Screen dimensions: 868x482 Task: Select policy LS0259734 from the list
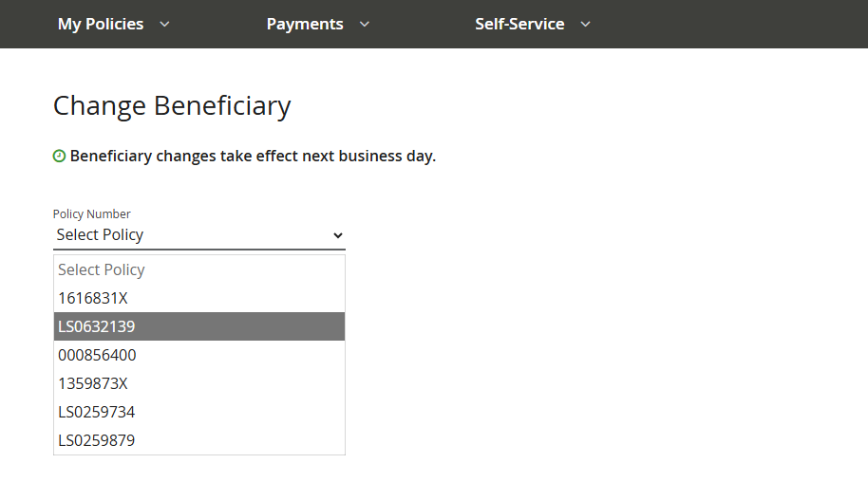coord(97,412)
